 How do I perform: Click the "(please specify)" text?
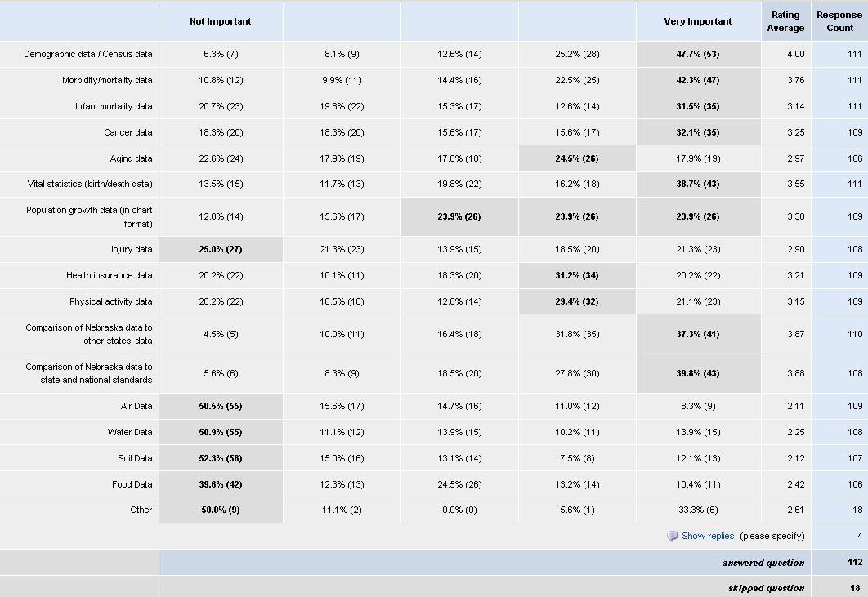[772, 536]
